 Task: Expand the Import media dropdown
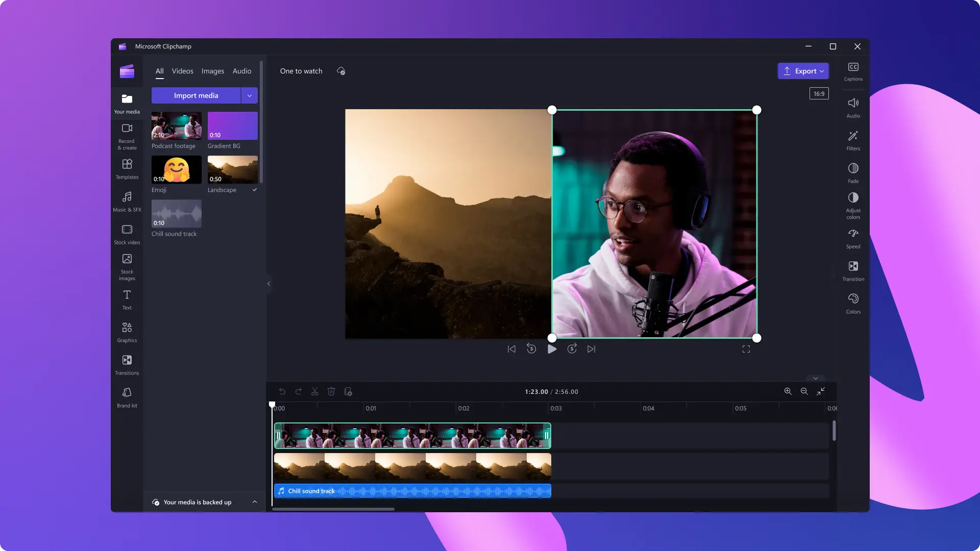[249, 95]
